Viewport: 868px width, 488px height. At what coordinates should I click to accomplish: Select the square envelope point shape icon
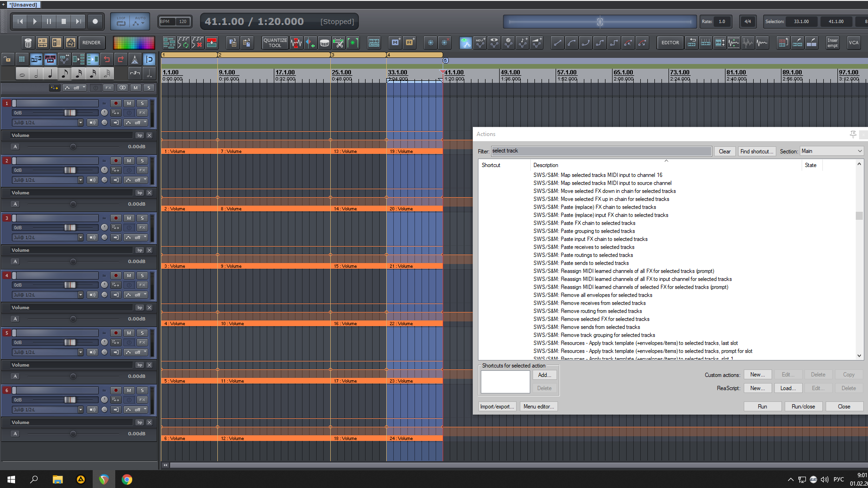click(614, 43)
